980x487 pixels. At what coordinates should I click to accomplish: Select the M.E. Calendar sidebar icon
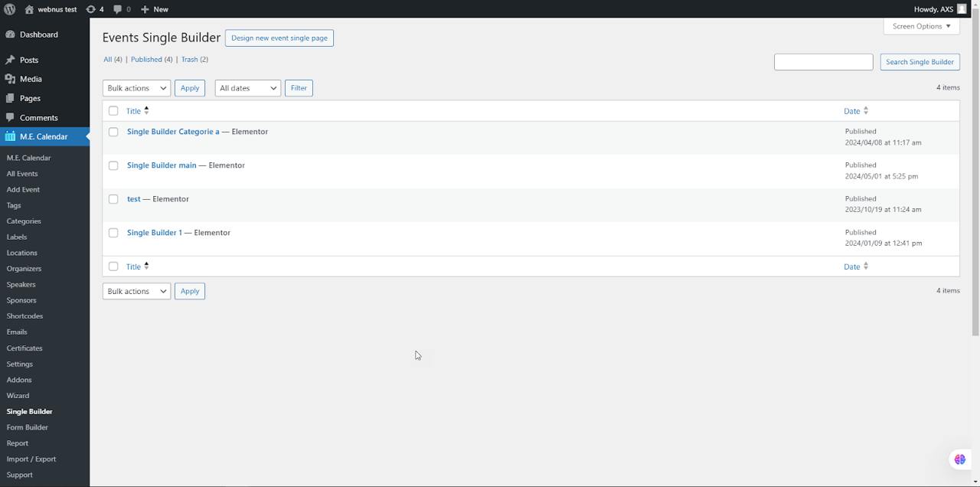point(8,136)
